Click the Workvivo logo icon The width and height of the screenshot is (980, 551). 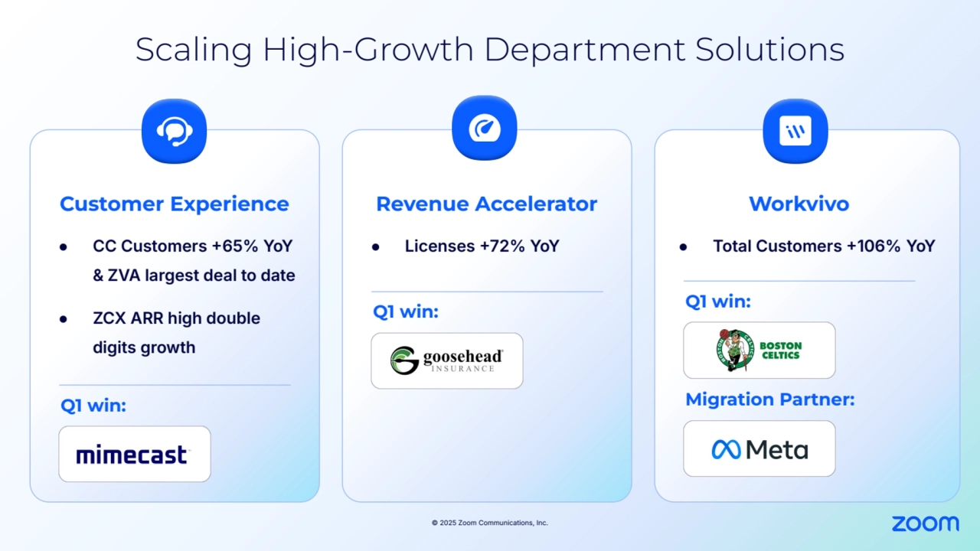[x=795, y=131]
